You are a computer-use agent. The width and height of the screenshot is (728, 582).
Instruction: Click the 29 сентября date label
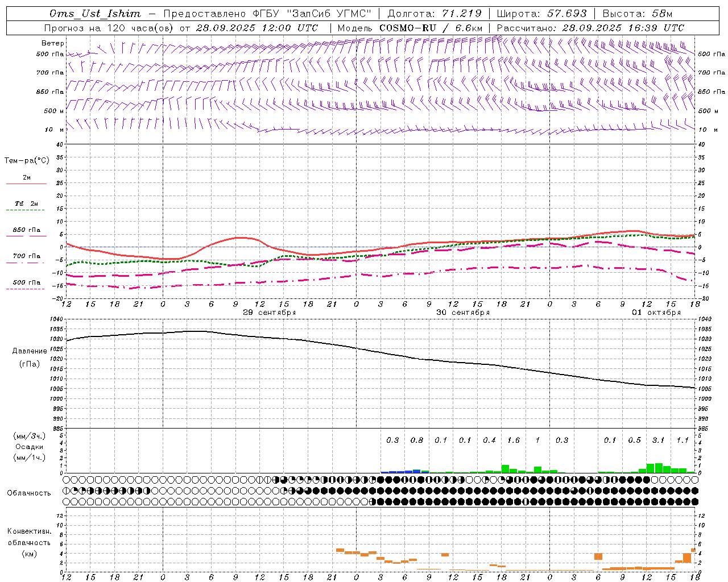coord(270,313)
